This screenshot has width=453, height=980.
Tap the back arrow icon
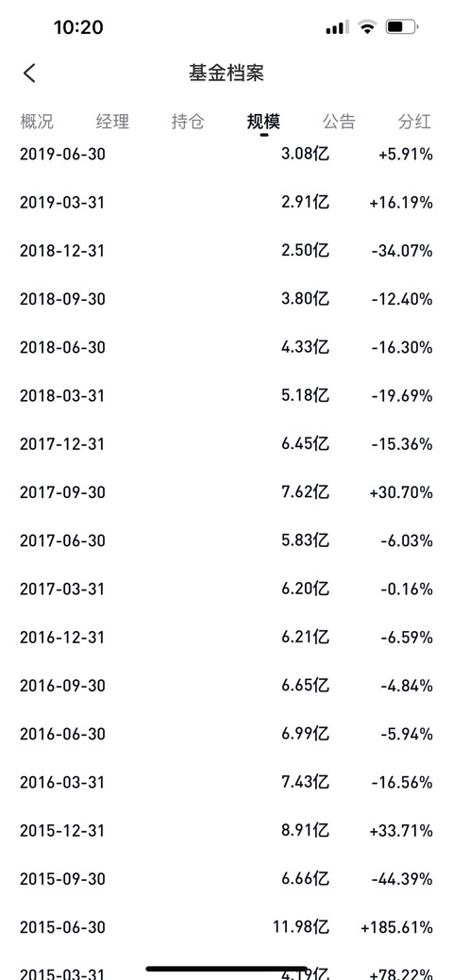(29, 74)
